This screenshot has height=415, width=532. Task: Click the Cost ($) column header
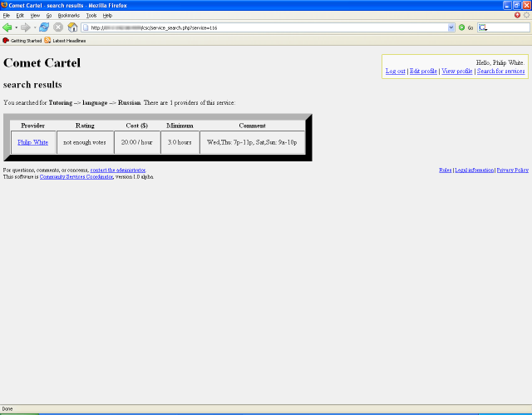(x=136, y=126)
